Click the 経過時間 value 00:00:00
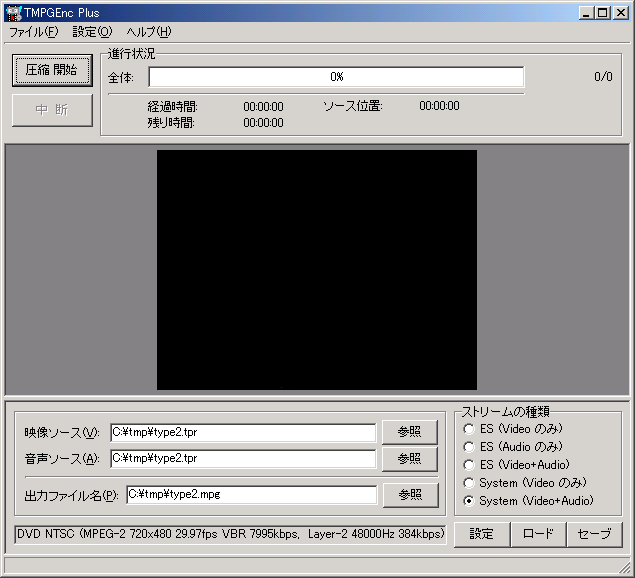The height and width of the screenshot is (578, 635). point(263,107)
